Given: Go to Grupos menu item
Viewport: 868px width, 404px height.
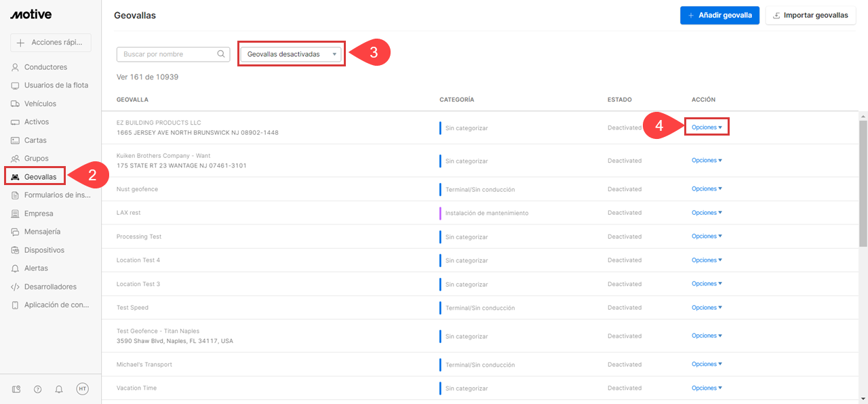Looking at the screenshot, I should click(x=37, y=159).
